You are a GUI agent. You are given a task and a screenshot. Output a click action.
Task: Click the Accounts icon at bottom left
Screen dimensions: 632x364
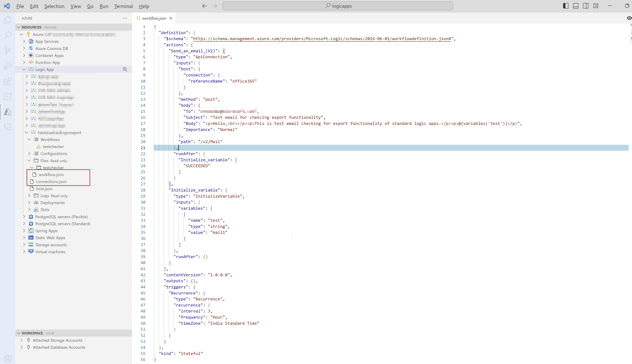[x=7, y=359]
